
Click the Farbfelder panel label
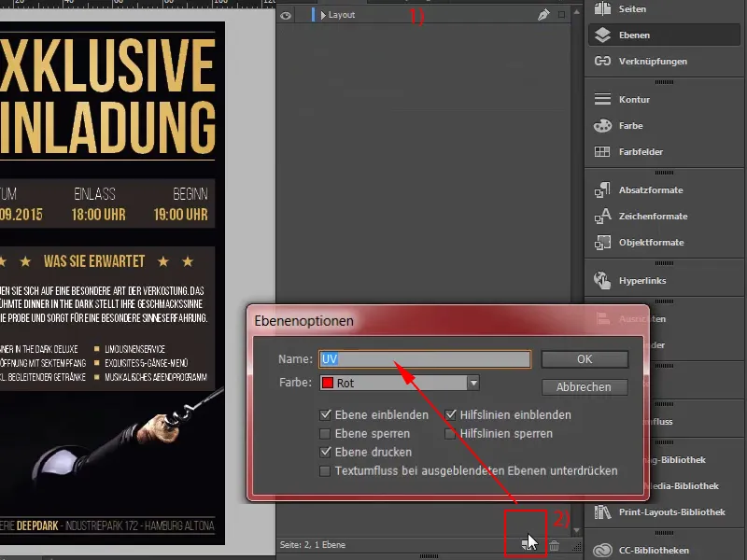641,152
